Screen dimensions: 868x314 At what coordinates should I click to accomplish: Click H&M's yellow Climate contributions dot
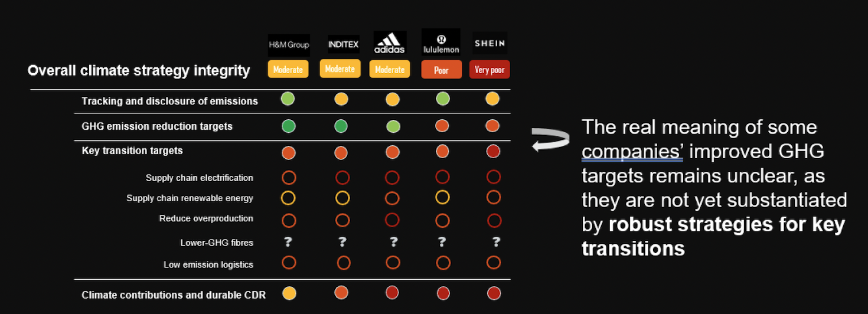coord(289,292)
